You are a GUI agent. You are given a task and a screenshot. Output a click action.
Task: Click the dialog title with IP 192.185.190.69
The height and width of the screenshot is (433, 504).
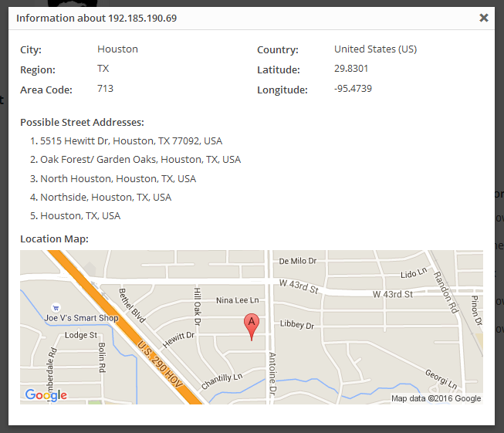pyautogui.click(x=96, y=18)
